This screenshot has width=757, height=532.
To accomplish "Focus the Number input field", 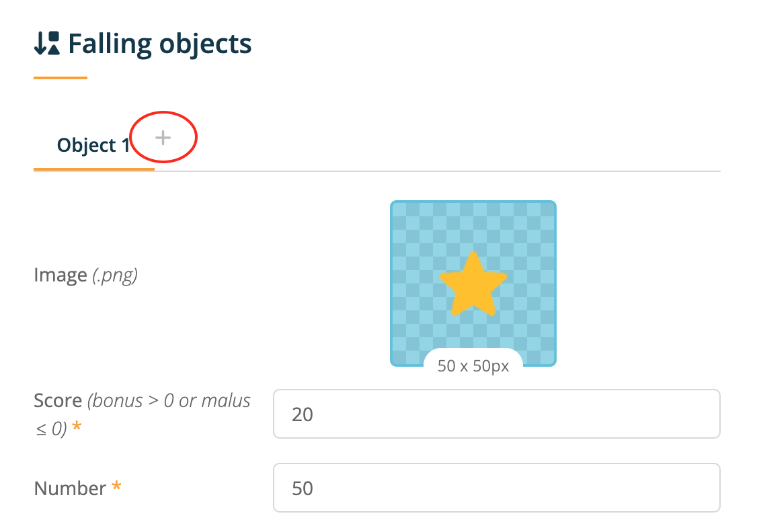I will pyautogui.click(x=497, y=488).
